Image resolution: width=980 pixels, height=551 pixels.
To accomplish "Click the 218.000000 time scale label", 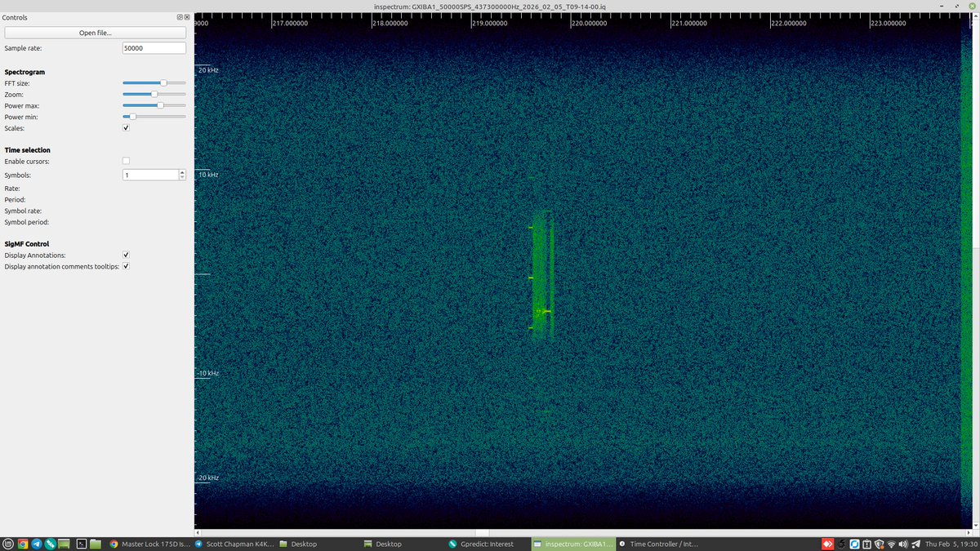I will pos(390,23).
